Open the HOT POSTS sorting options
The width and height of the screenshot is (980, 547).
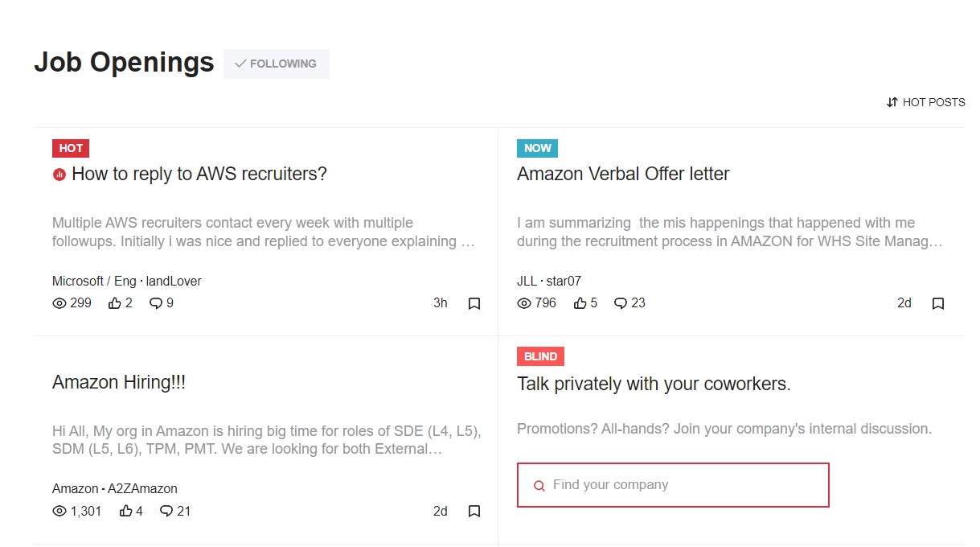click(x=934, y=102)
